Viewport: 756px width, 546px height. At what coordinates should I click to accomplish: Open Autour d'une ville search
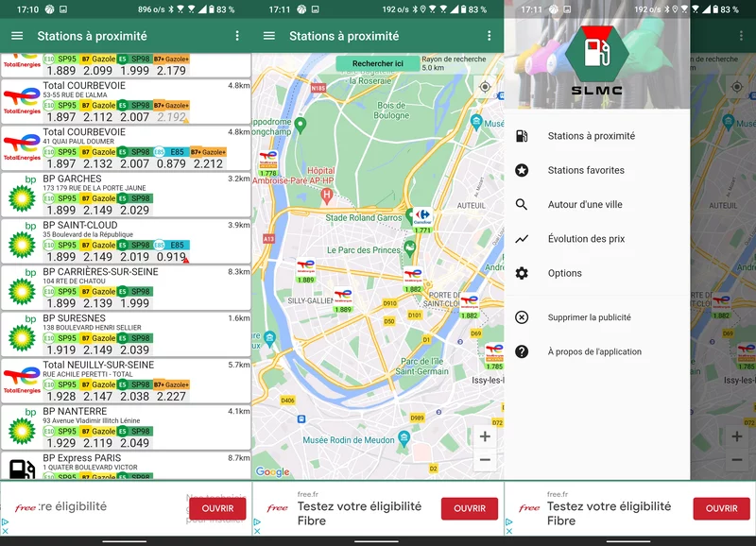(x=597, y=204)
